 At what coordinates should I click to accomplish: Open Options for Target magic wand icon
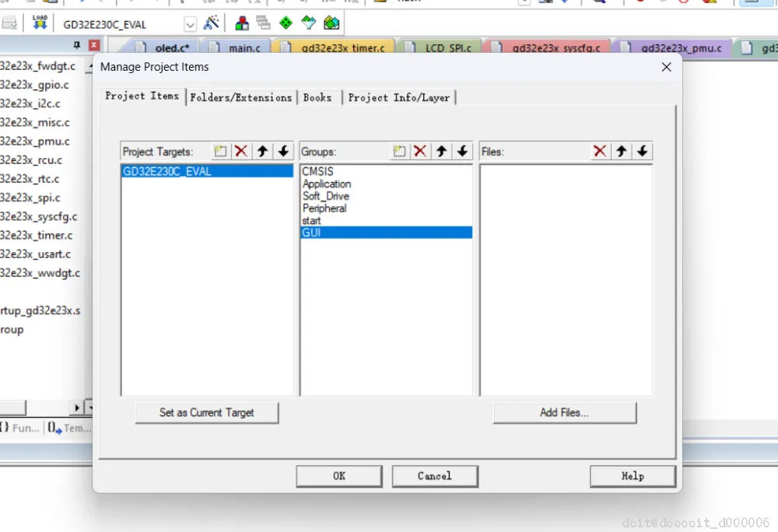[x=212, y=23]
